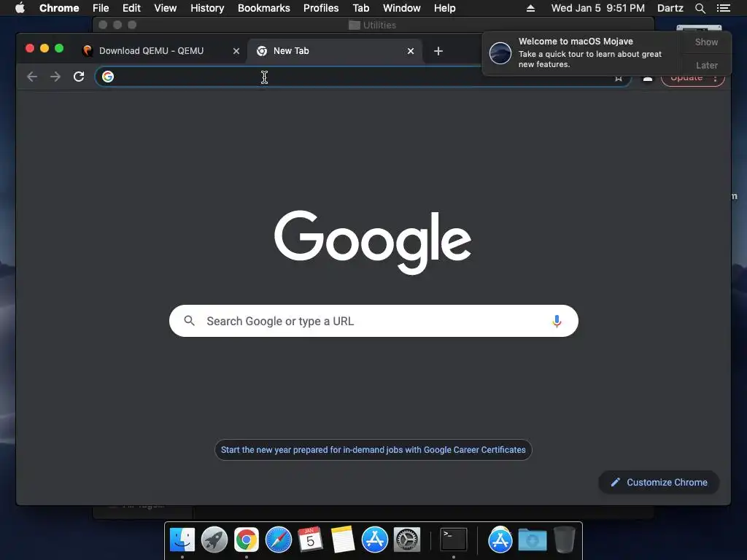747x560 pixels.
Task: Open the Apple menu
Action: tap(20, 8)
